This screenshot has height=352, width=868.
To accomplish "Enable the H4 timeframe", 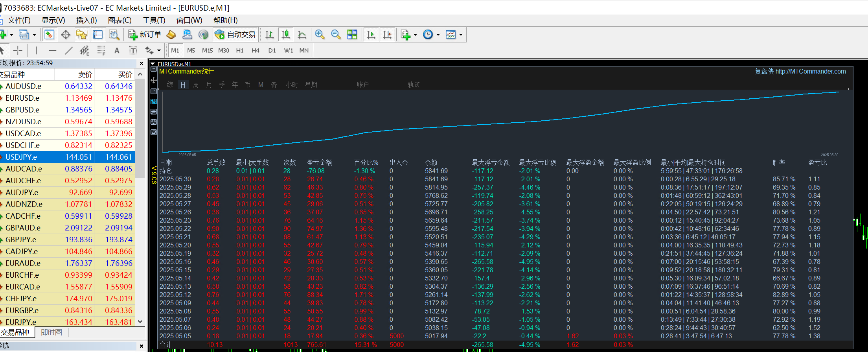I will [x=255, y=50].
